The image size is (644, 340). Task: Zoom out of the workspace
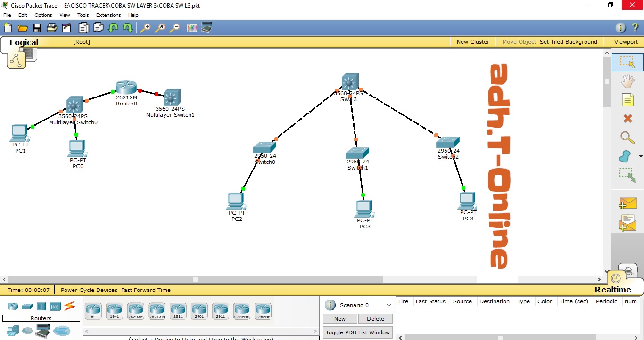174,28
